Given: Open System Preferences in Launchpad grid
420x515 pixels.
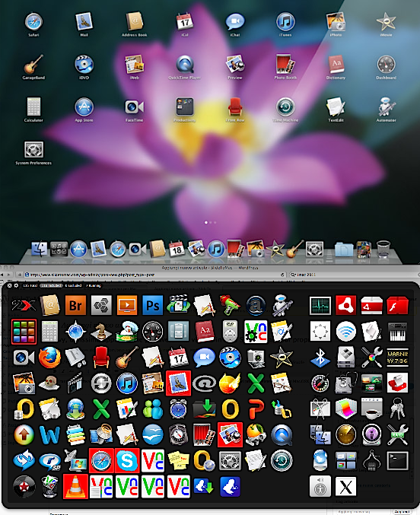Looking at the screenshot, I should click(33, 150).
